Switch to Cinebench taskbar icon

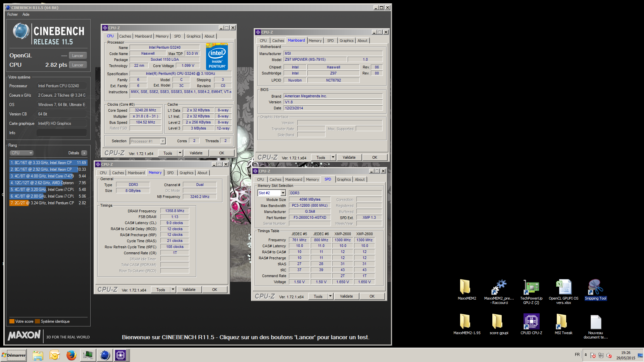105,355
